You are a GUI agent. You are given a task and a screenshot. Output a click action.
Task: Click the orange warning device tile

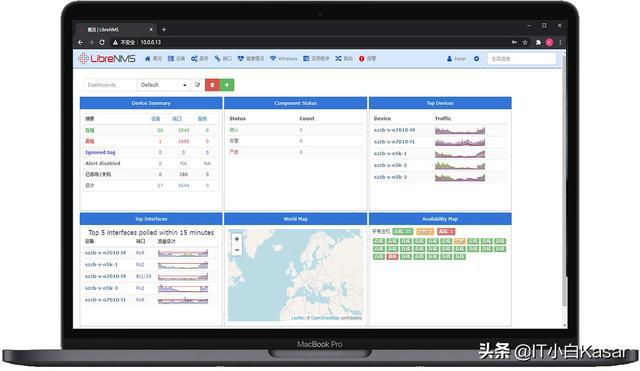[460, 241]
